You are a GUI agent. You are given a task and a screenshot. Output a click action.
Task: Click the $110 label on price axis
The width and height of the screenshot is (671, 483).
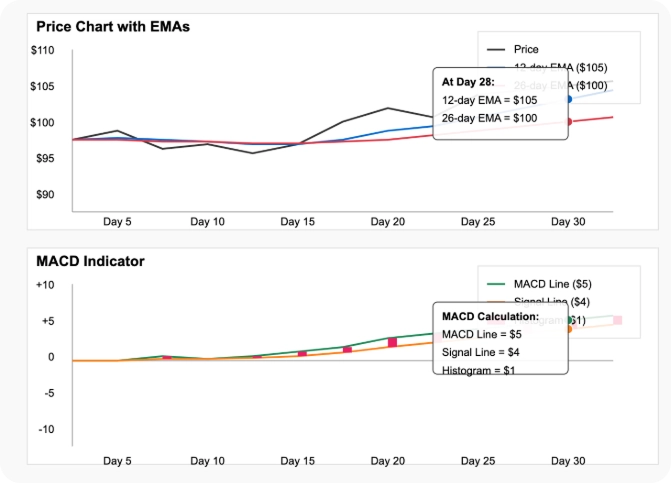(x=42, y=50)
